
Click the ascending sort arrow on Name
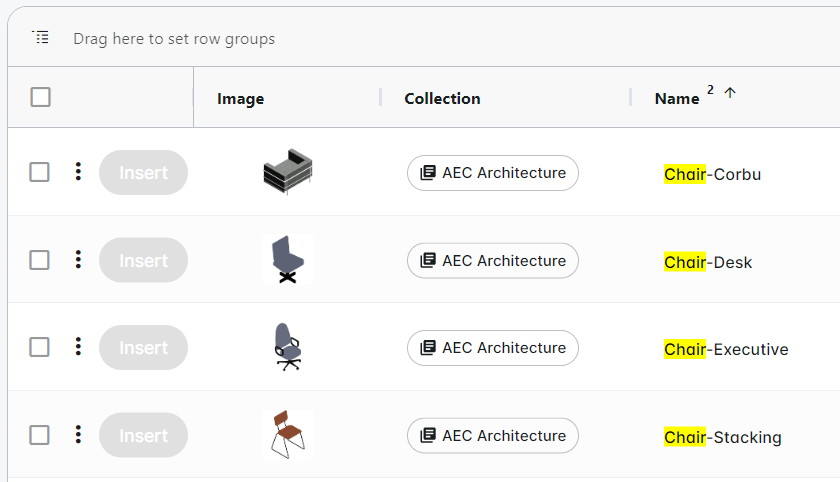[729, 93]
